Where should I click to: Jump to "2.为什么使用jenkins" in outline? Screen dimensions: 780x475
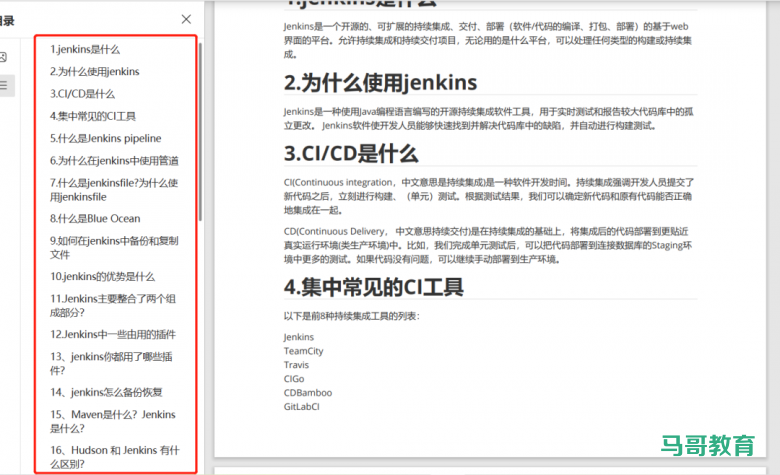[95, 71]
